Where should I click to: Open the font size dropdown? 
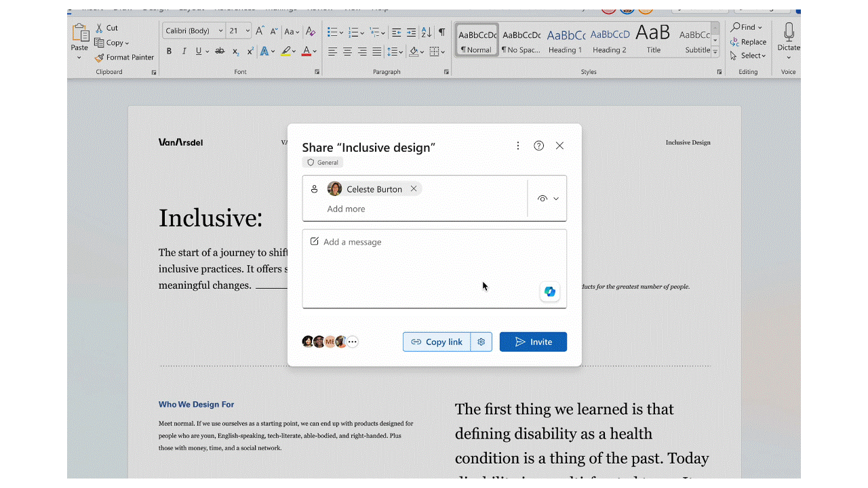coord(248,31)
